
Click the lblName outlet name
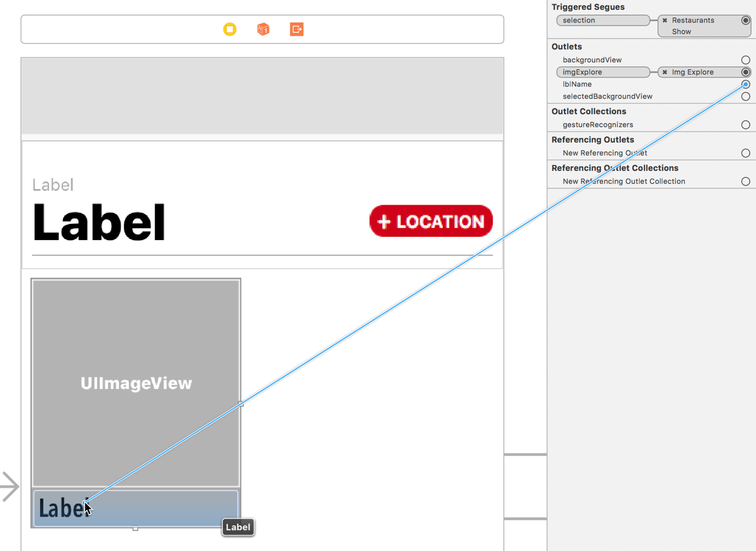pos(577,84)
